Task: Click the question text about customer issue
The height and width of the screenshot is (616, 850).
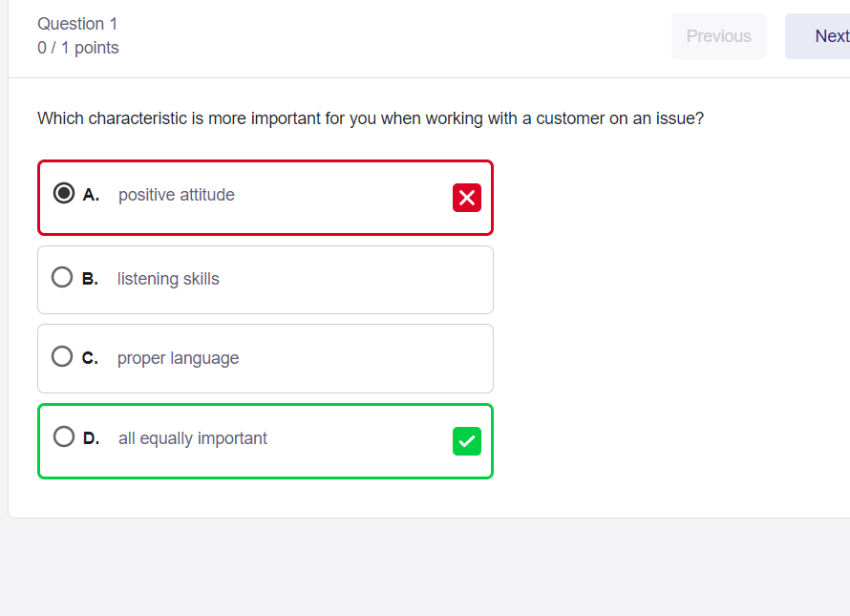Action: pyautogui.click(x=371, y=118)
